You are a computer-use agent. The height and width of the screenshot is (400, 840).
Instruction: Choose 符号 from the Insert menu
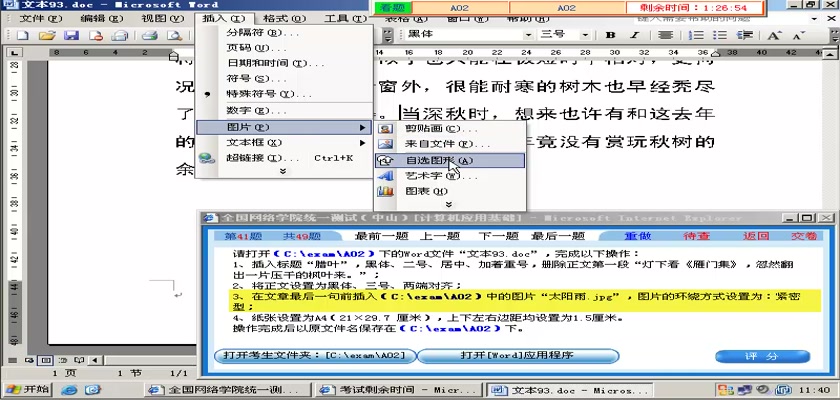click(283, 79)
